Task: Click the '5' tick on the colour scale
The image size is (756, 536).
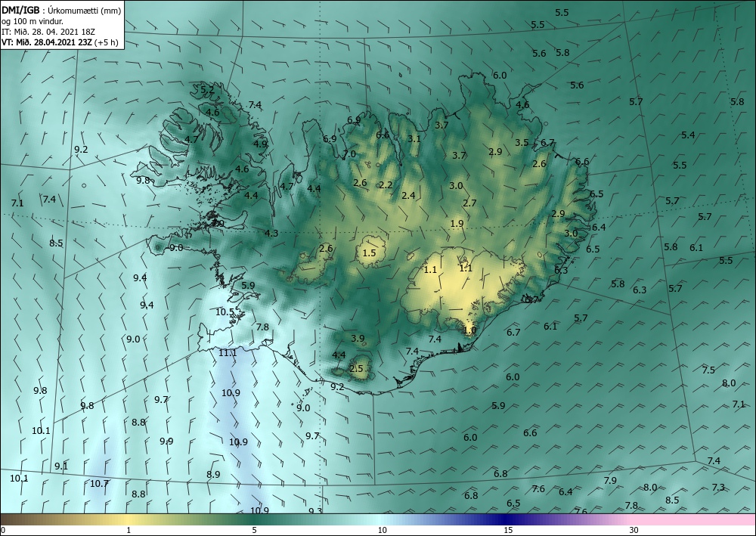Action: tap(254, 530)
